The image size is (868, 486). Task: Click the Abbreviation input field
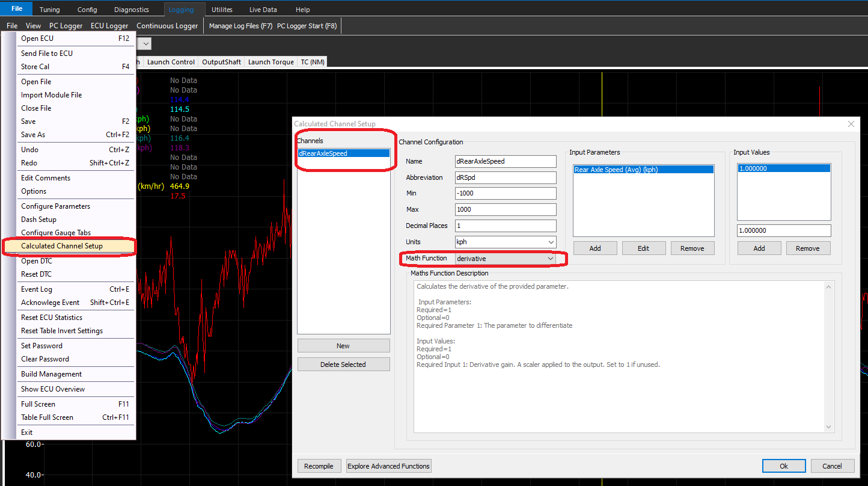click(x=506, y=177)
